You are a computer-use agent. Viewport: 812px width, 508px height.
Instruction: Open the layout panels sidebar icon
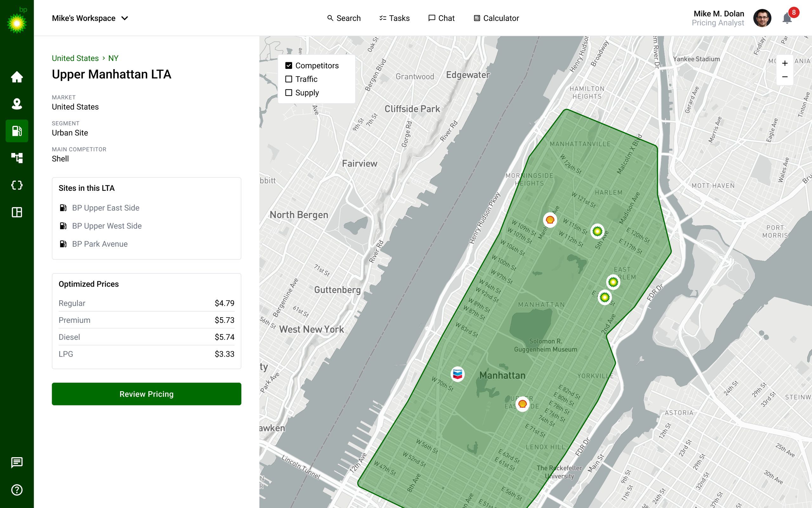point(17,212)
